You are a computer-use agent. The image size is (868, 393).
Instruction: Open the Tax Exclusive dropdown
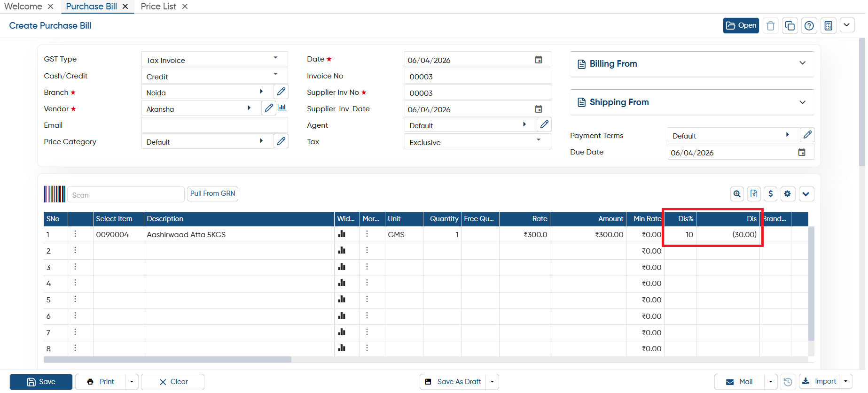(477, 142)
